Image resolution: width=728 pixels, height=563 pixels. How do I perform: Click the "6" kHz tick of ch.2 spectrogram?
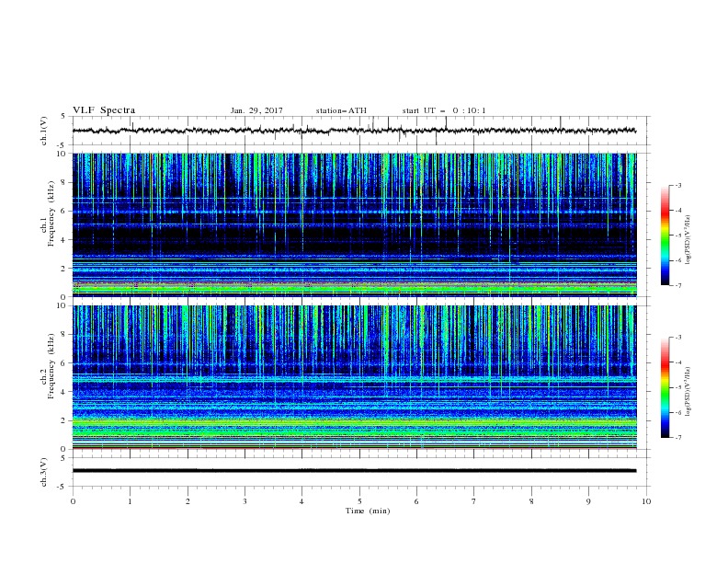64,363
